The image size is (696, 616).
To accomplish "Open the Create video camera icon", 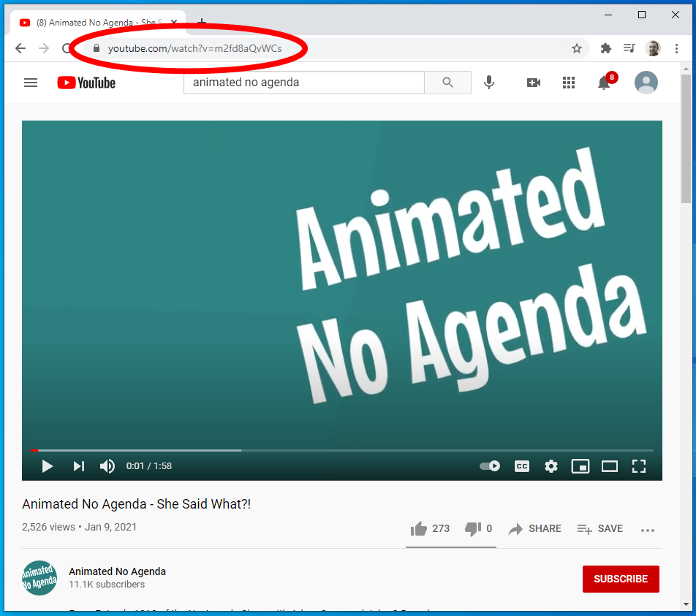I will (534, 83).
